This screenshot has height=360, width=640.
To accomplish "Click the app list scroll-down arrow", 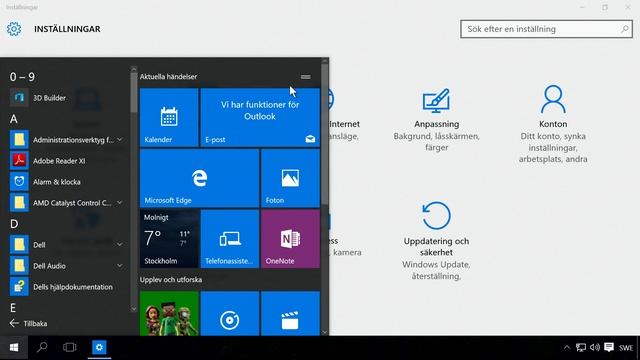I will 134,309.
